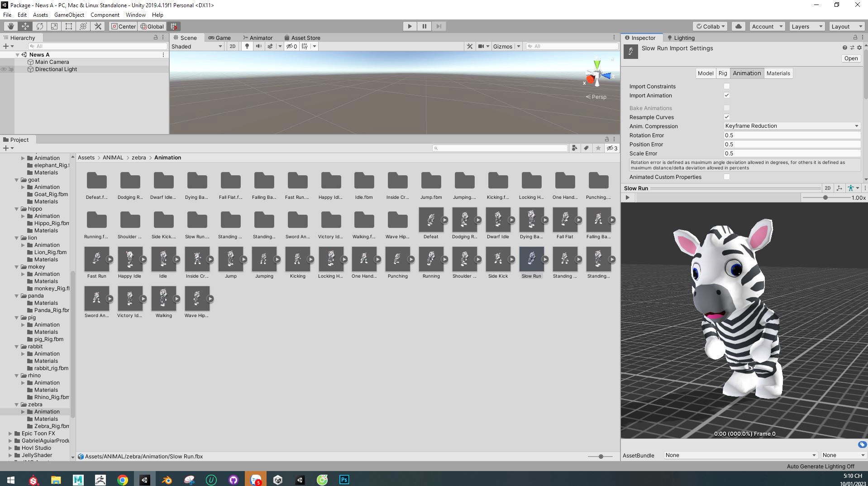Click the Step frame button
The width and height of the screenshot is (868, 486).
(439, 26)
